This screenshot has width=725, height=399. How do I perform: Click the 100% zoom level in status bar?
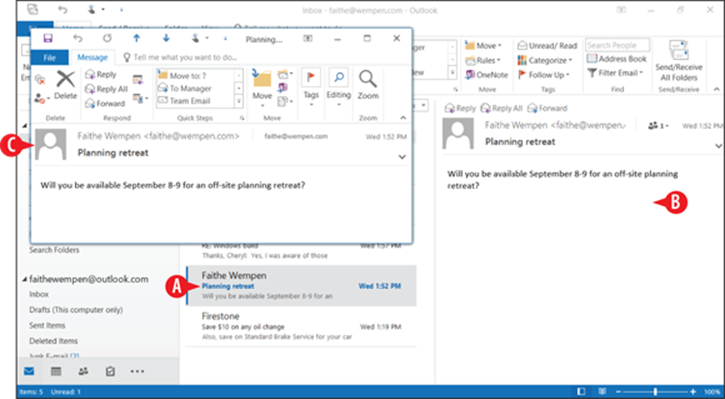[x=712, y=392]
